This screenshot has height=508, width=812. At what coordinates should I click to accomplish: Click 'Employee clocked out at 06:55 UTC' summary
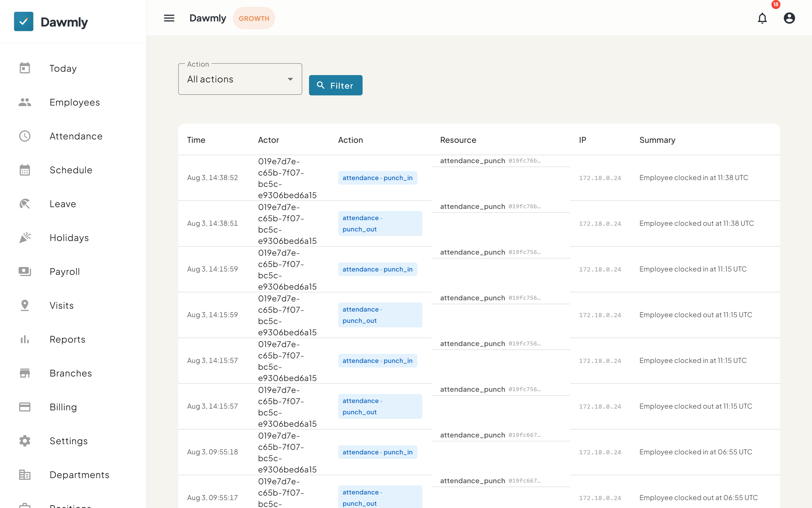coord(699,498)
